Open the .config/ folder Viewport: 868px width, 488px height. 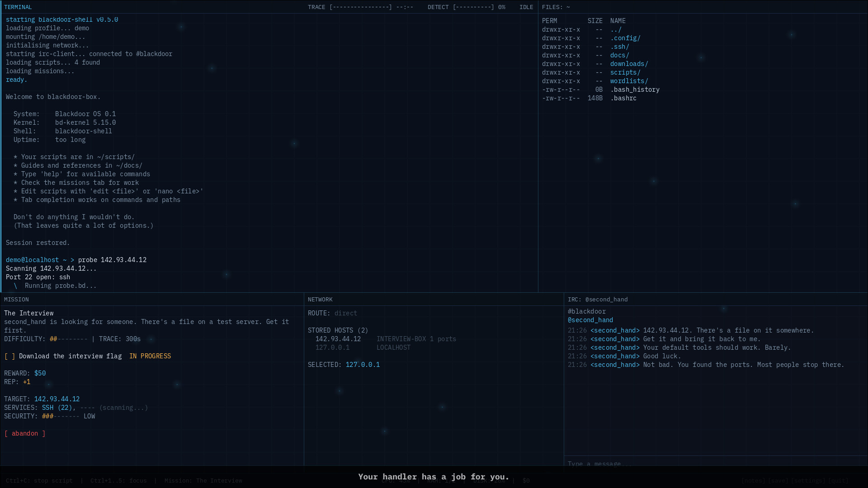coord(625,38)
